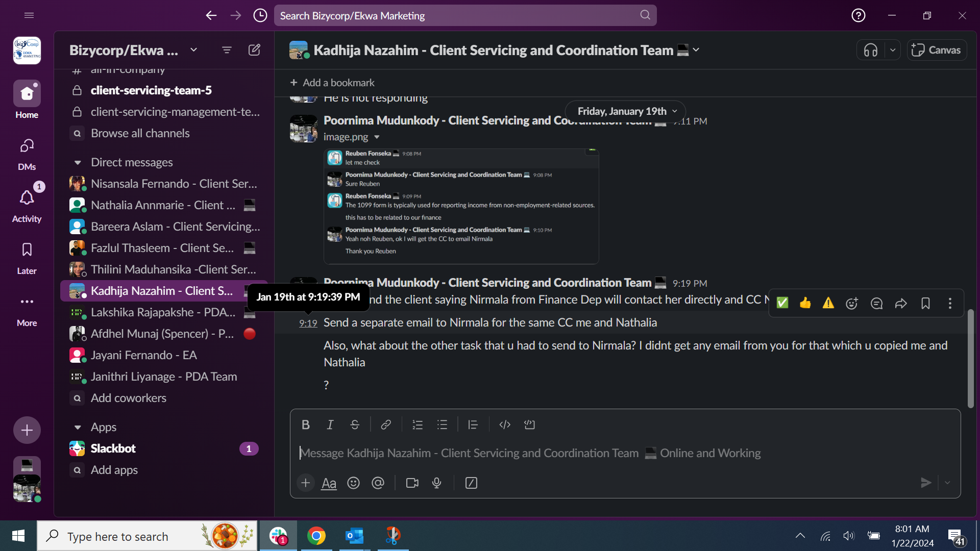The image size is (980, 551).
Task: Click Add a bookmark
Action: tap(332, 83)
